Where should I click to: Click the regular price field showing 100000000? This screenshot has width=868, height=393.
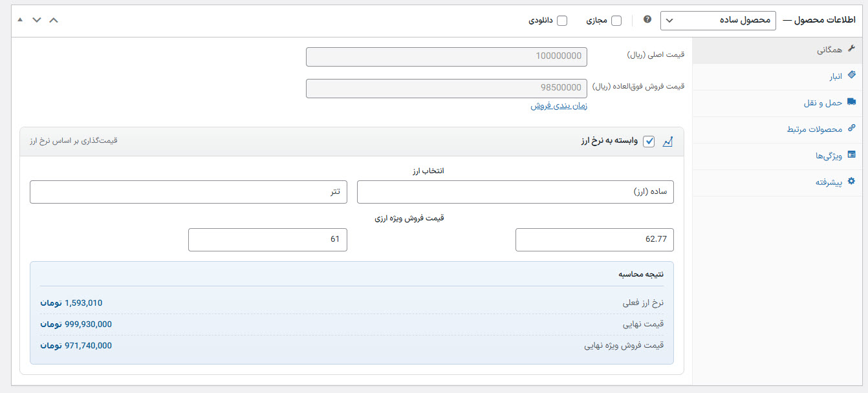[x=446, y=56]
